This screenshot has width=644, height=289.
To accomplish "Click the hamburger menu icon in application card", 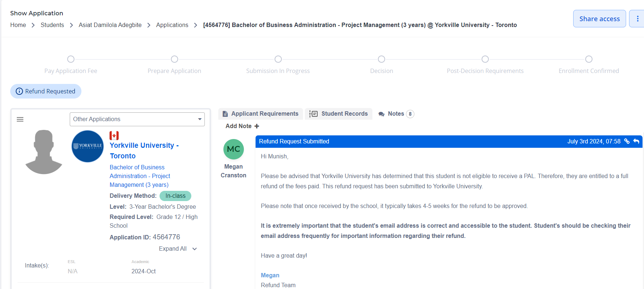I will pyautogui.click(x=20, y=119).
